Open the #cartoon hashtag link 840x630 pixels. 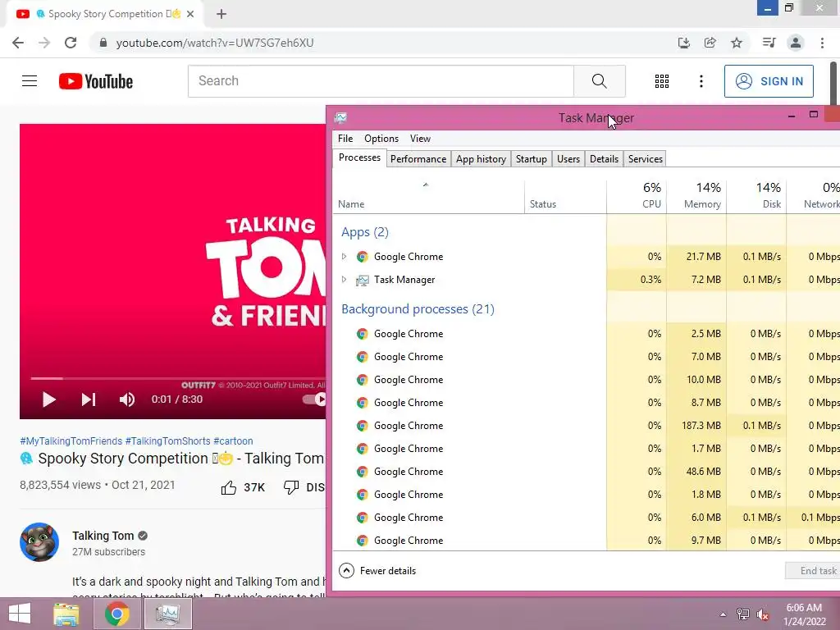coord(233,441)
